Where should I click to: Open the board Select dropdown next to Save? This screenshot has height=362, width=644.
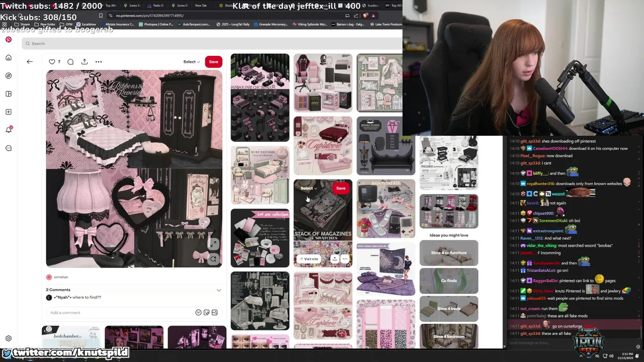click(191, 62)
